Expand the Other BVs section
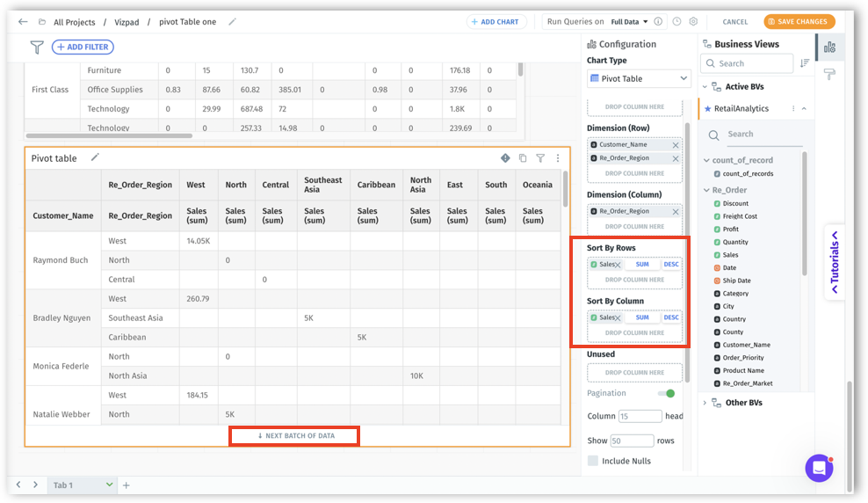The height and width of the screenshot is (503, 868). point(705,403)
